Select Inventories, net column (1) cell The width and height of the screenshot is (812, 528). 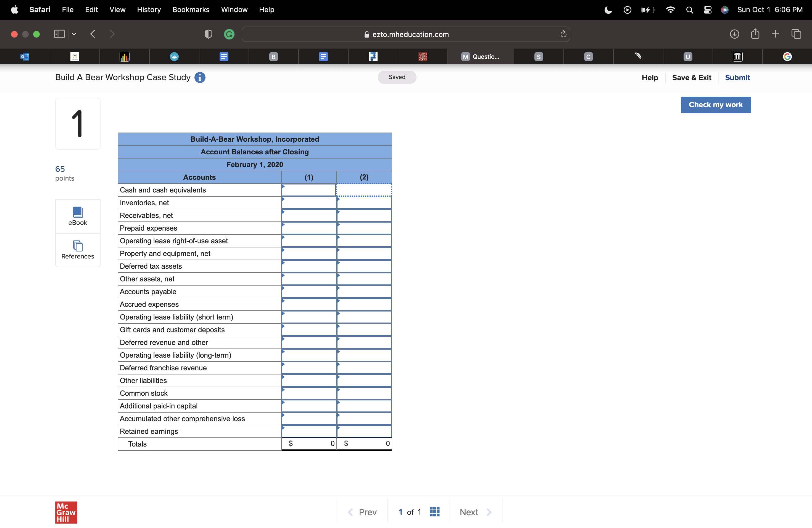click(x=309, y=203)
